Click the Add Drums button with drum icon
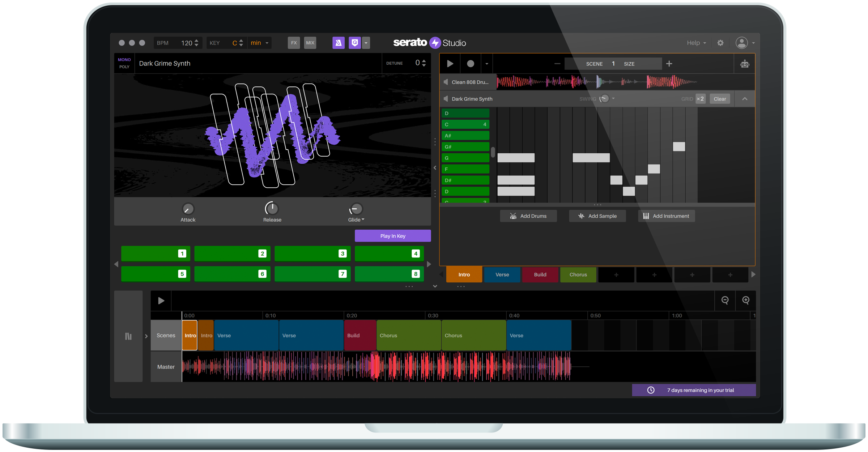Image resolution: width=868 pixels, height=452 pixels. point(528,216)
